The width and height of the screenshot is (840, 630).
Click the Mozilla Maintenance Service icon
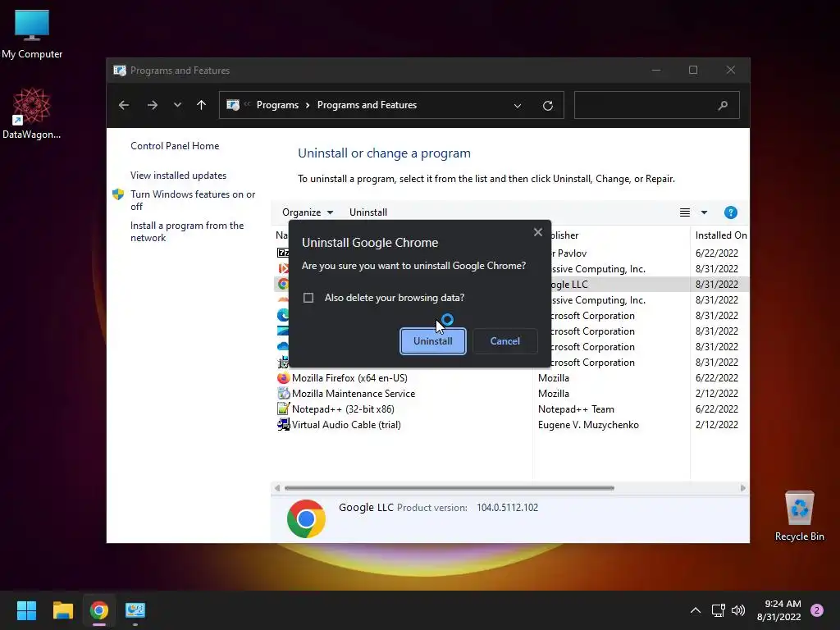tap(283, 394)
